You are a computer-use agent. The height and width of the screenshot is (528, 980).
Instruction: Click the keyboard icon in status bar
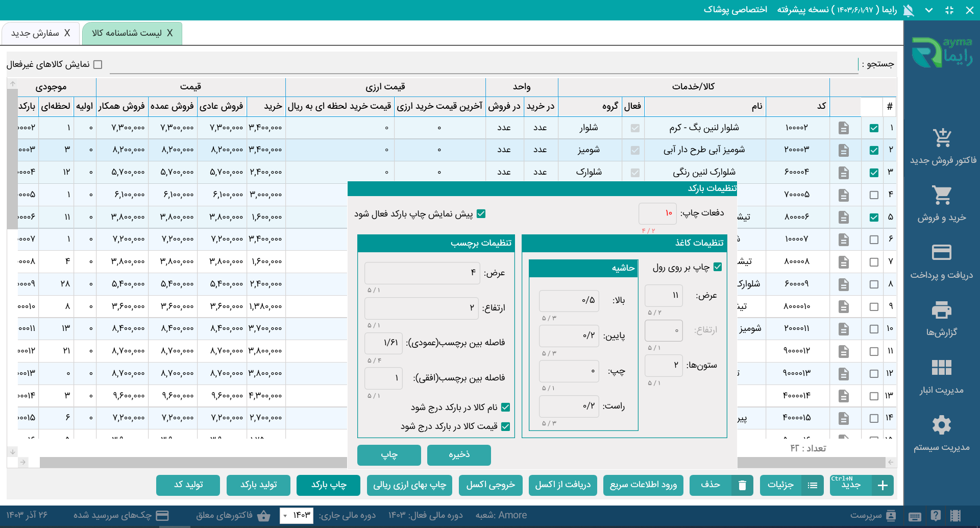(915, 516)
